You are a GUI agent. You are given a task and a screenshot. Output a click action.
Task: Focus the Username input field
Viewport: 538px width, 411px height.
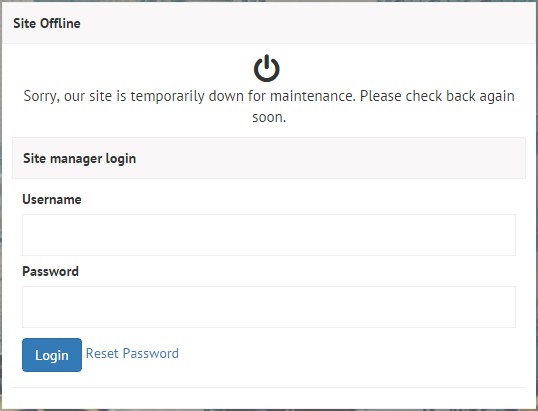(269, 235)
